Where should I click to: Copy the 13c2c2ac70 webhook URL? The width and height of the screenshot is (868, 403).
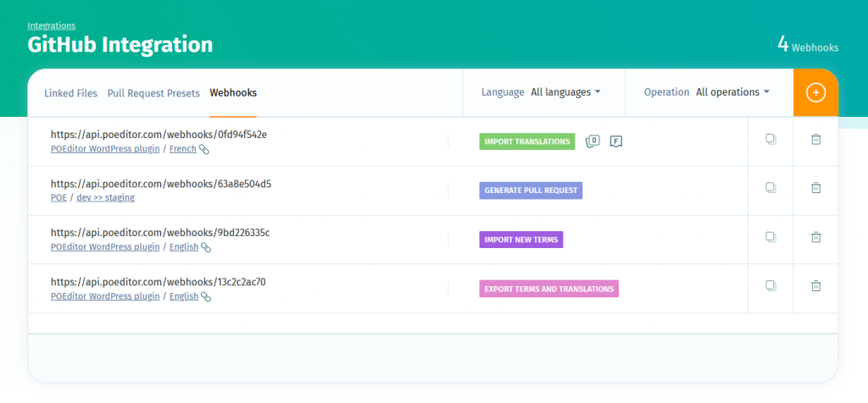pyautogui.click(x=771, y=286)
